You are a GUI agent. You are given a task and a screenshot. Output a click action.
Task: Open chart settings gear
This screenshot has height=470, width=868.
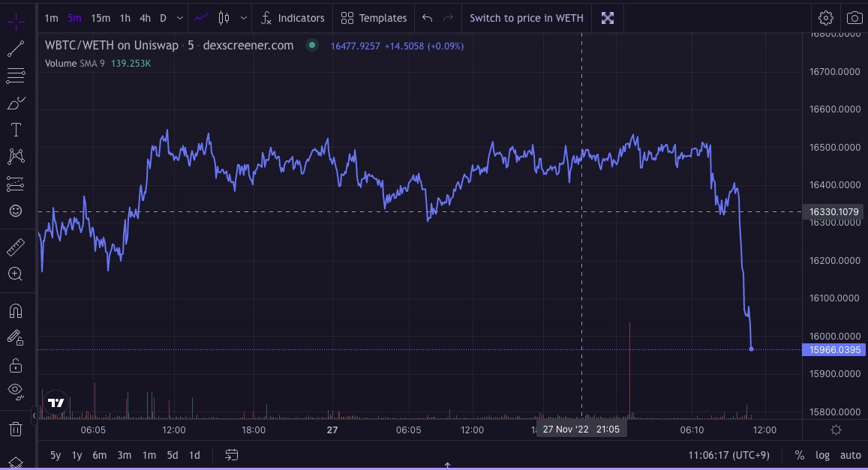825,18
